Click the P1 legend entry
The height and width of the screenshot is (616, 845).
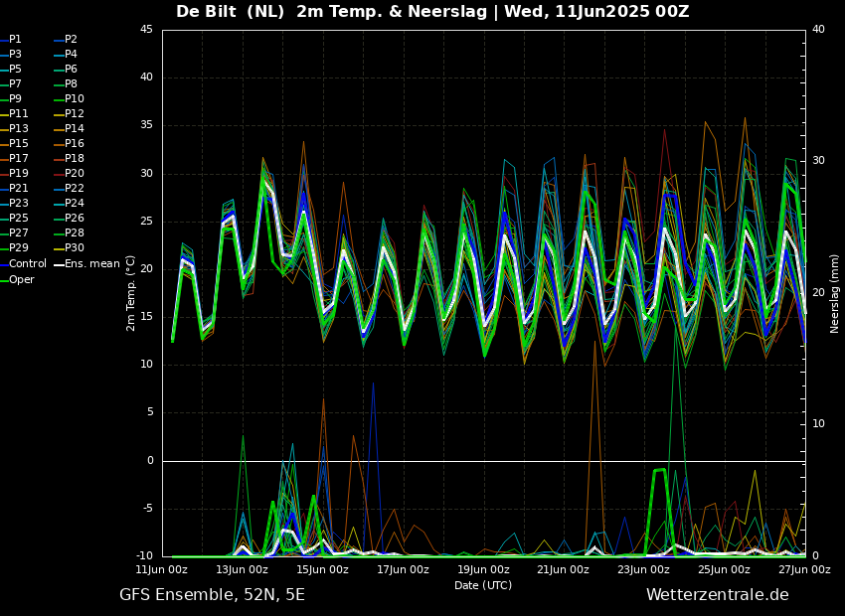coord(15,40)
